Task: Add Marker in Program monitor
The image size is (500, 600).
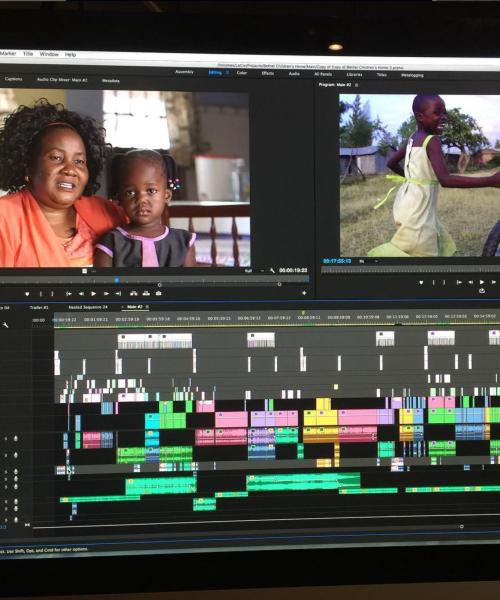Action: pyautogui.click(x=421, y=282)
